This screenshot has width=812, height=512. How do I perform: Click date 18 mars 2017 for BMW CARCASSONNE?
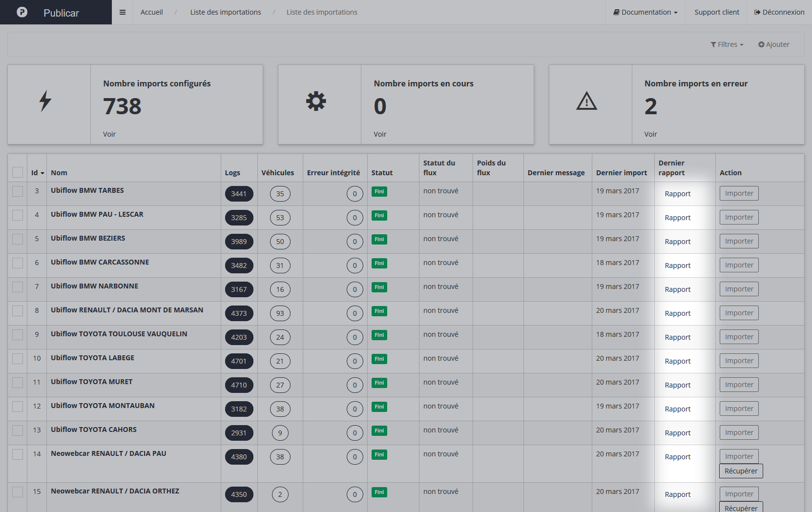[618, 263]
